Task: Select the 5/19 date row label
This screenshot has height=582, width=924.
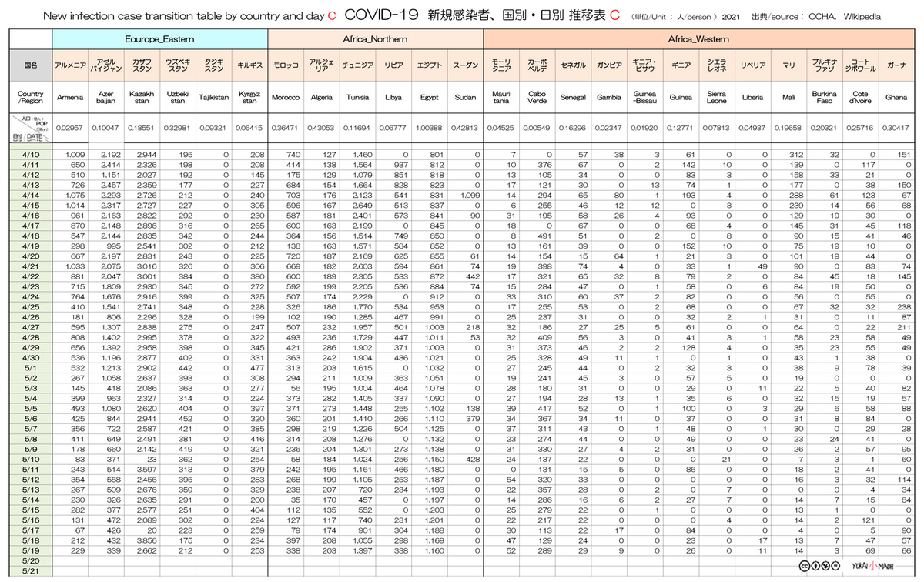Action: tap(31, 550)
